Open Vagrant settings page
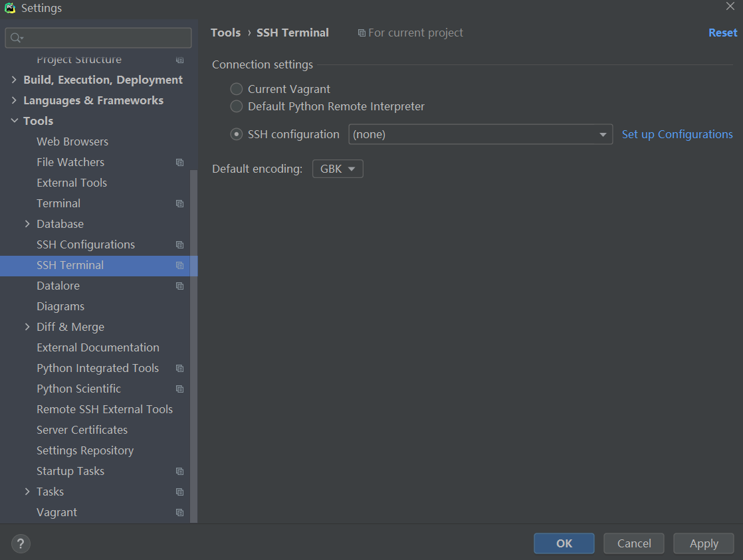The height and width of the screenshot is (560, 743). [x=57, y=513]
